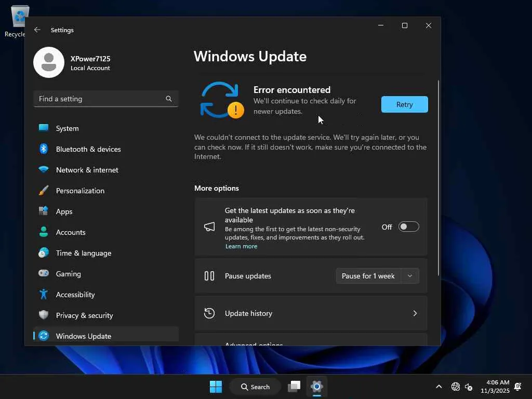Click the Settings gear icon on taskbar
This screenshot has height=399, width=532.
tap(316, 387)
